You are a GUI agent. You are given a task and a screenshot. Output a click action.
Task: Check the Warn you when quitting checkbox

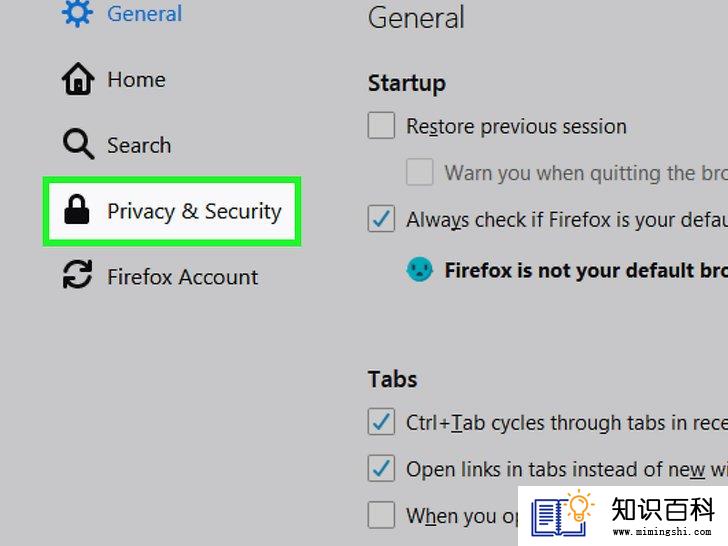420,172
